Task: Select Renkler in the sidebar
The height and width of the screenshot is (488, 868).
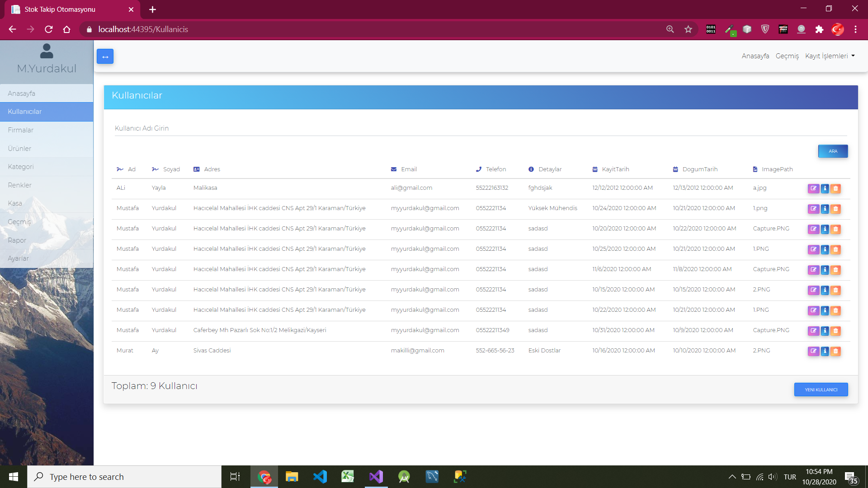Action: [19, 185]
